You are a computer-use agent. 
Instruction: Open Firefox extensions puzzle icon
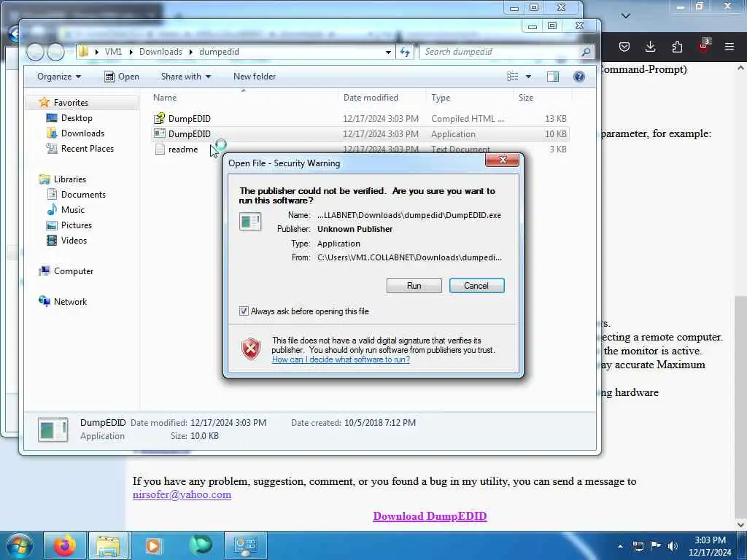677,47
